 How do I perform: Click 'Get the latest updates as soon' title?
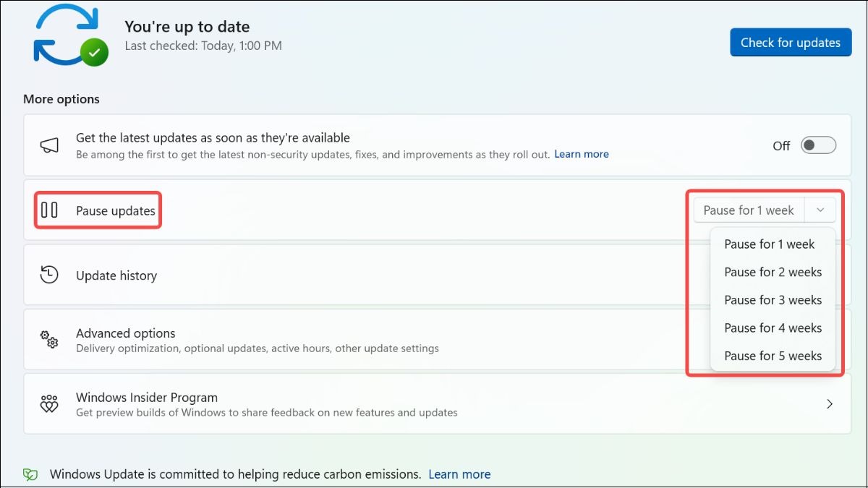(x=213, y=137)
